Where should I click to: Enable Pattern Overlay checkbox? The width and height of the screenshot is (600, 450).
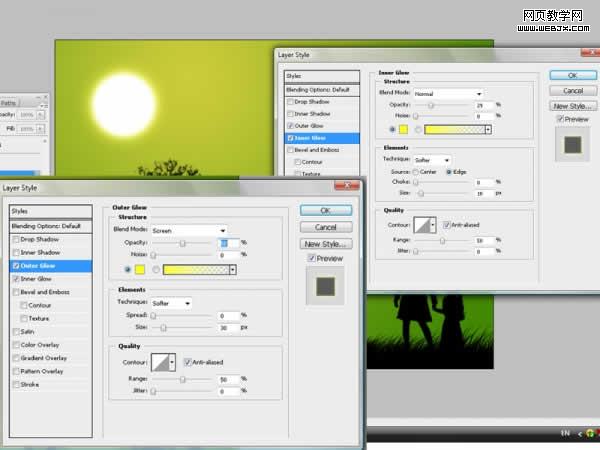(16, 372)
